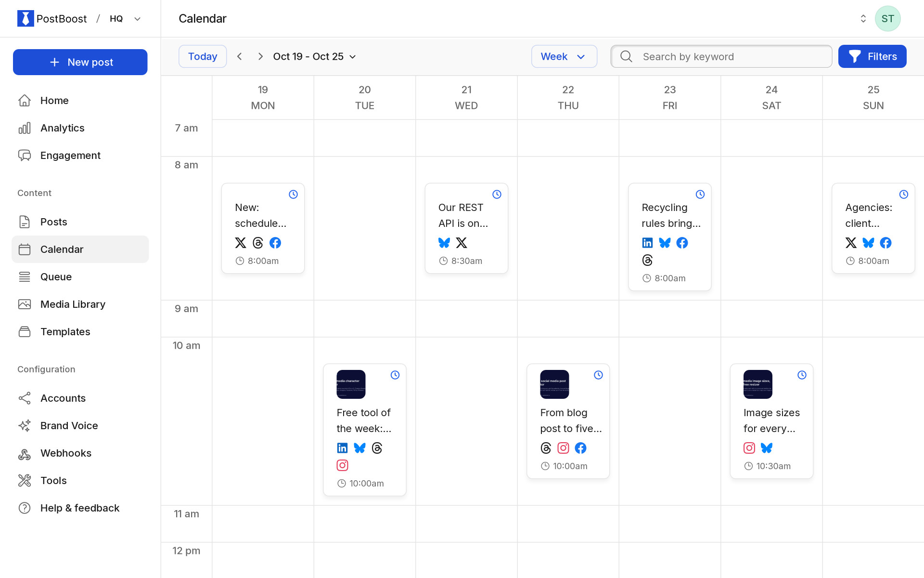Image resolution: width=924 pixels, height=578 pixels.
Task: Click the PostBoost logo icon
Action: point(26,18)
